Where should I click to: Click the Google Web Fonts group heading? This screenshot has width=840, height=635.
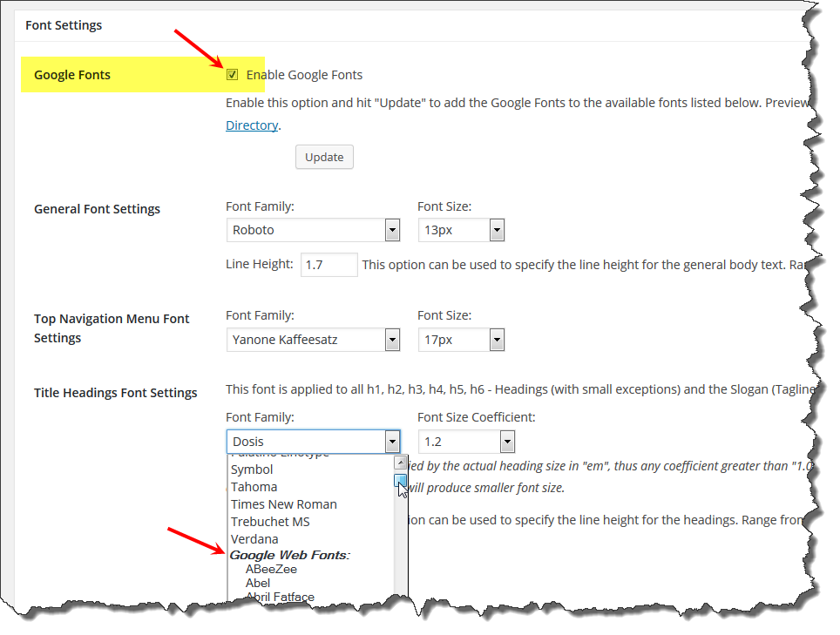tap(290, 555)
